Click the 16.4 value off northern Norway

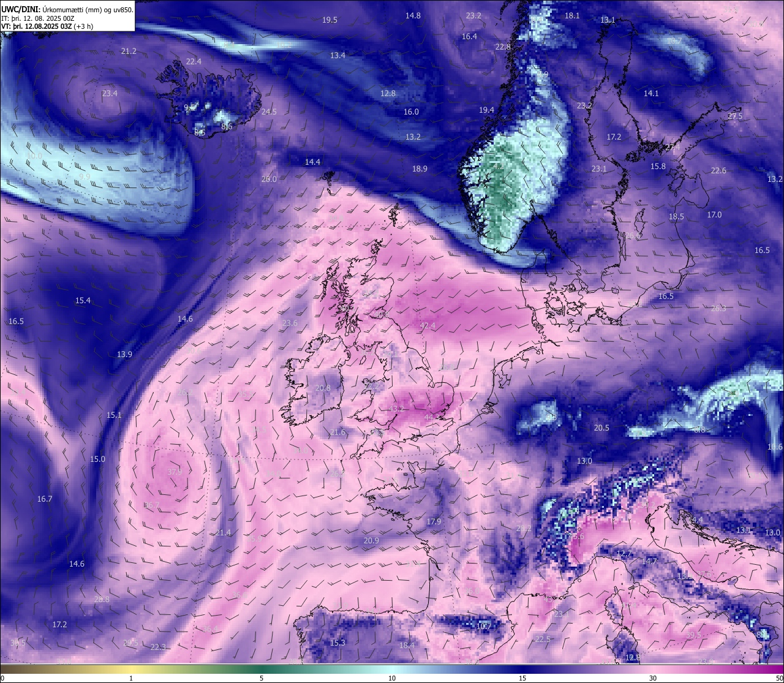pos(469,37)
